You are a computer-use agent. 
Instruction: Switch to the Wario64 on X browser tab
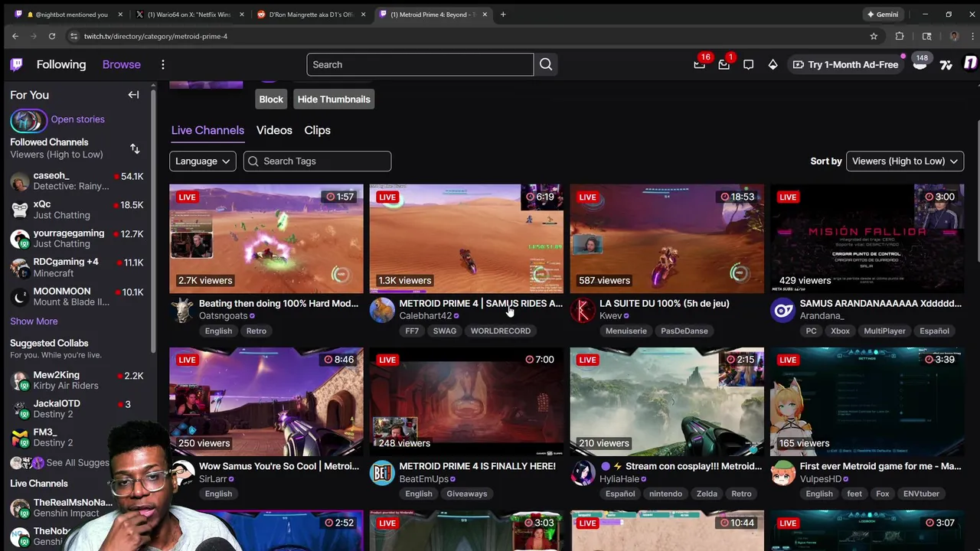pos(188,15)
